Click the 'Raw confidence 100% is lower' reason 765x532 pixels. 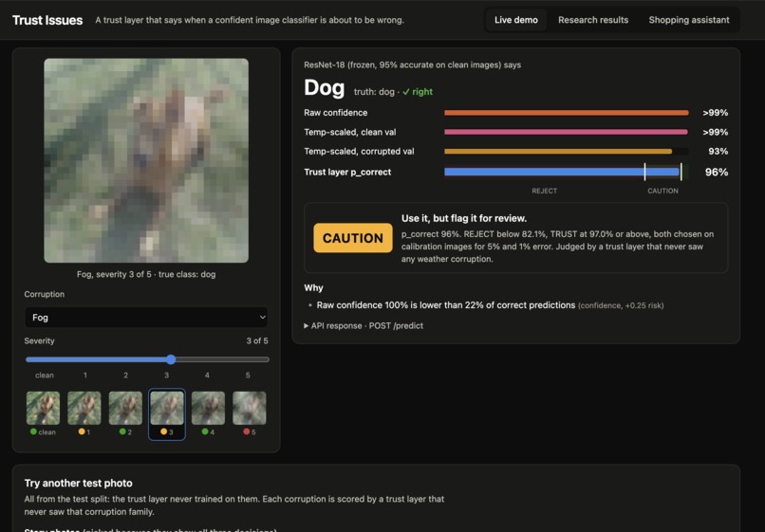click(446, 305)
